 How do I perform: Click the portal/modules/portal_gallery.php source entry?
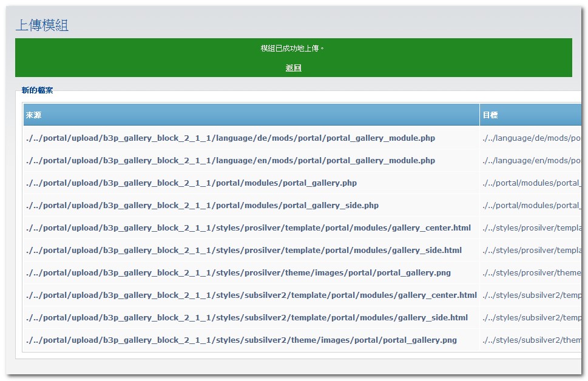(x=191, y=183)
